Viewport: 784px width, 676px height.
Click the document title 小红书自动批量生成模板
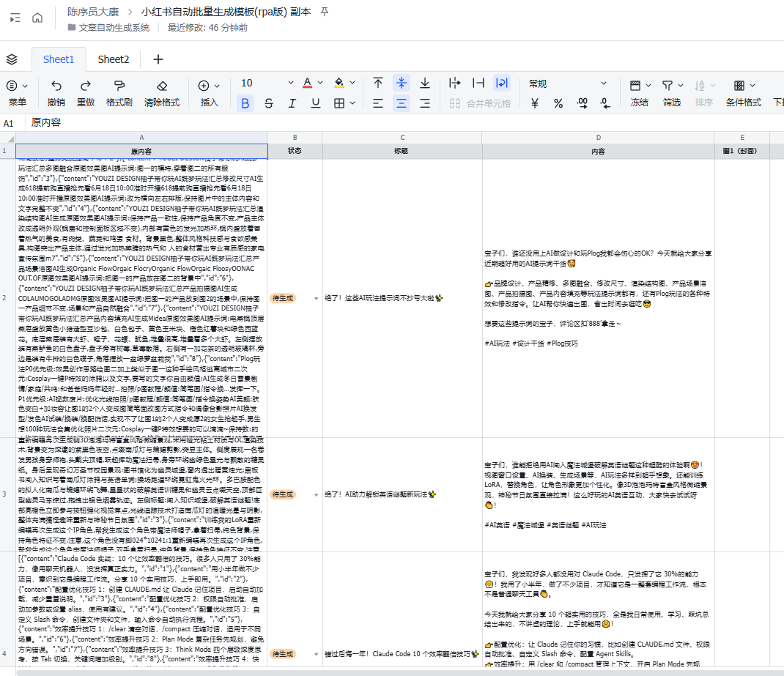[x=226, y=12]
